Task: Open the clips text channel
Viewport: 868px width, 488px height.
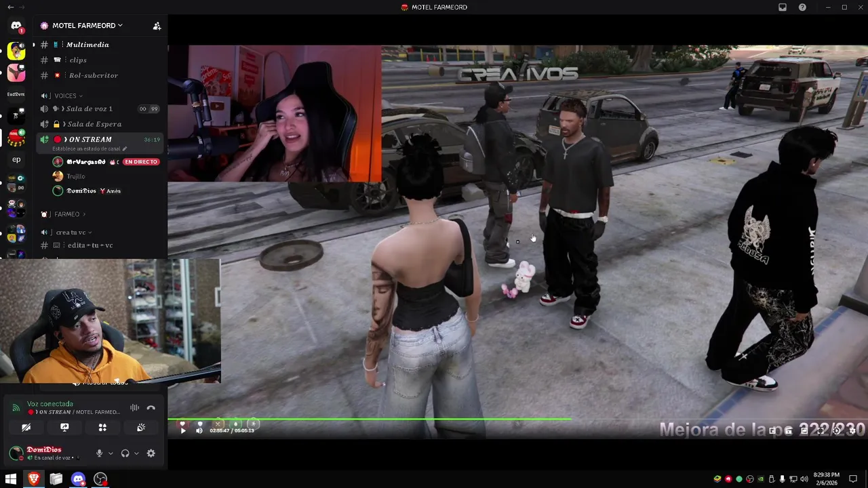Action: click(78, 60)
